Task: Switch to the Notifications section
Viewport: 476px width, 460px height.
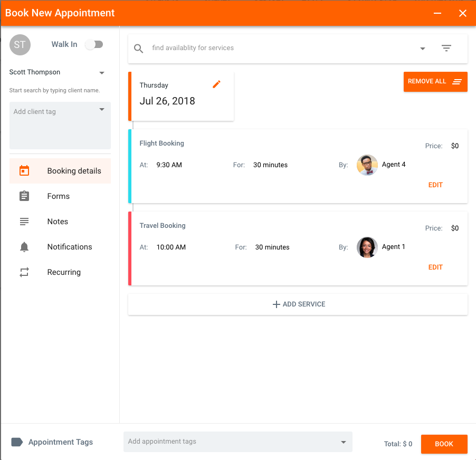Action: (60, 247)
